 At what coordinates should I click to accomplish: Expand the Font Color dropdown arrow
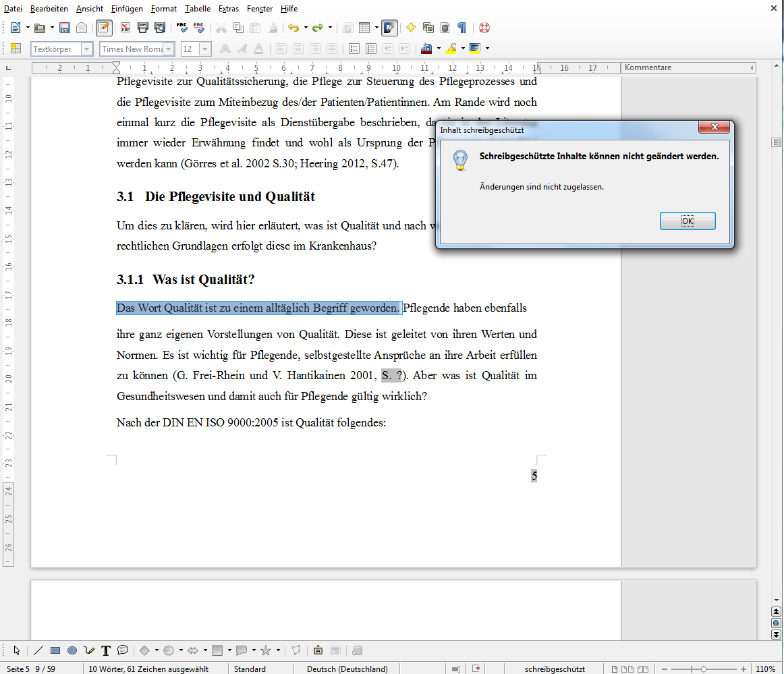tap(439, 49)
